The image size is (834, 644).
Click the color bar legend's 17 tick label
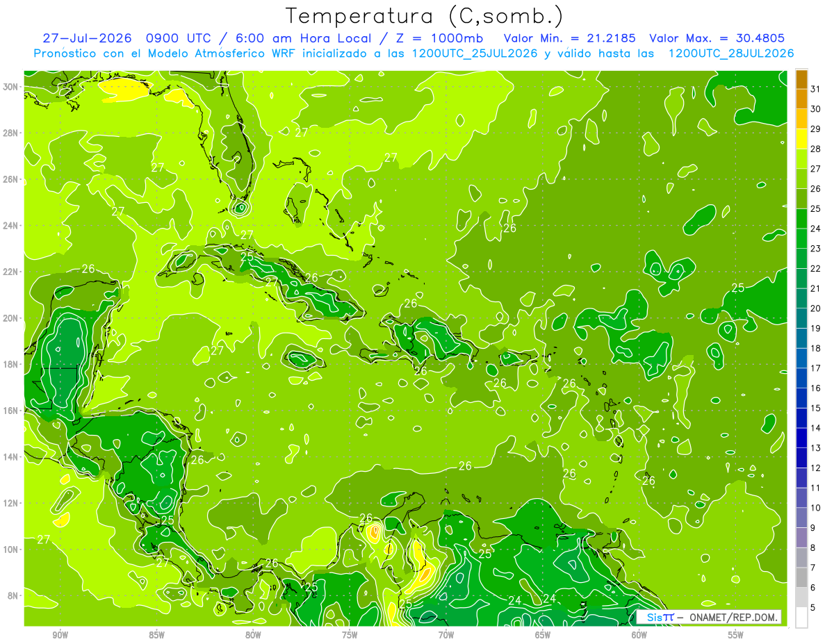815,368
